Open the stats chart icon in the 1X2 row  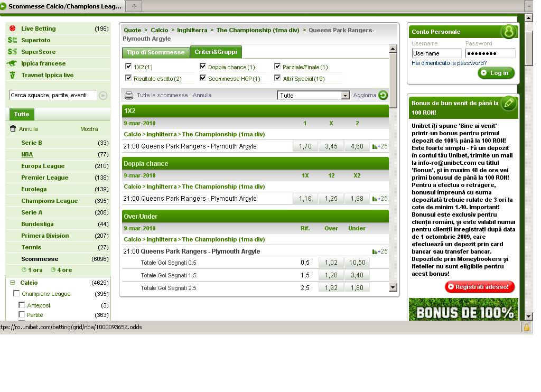[375, 146]
